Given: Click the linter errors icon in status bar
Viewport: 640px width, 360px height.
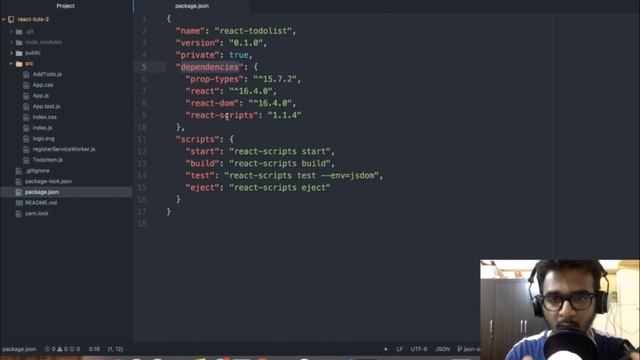Looking at the screenshot, I should point(47,349).
